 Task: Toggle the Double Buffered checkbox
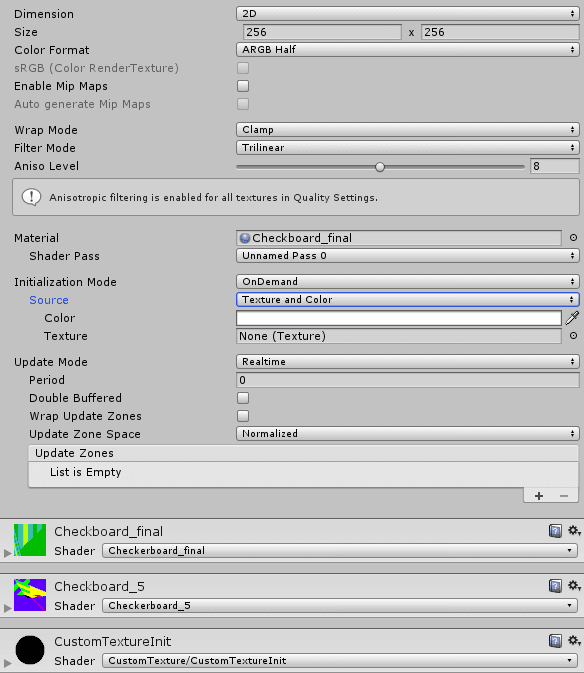[243, 398]
